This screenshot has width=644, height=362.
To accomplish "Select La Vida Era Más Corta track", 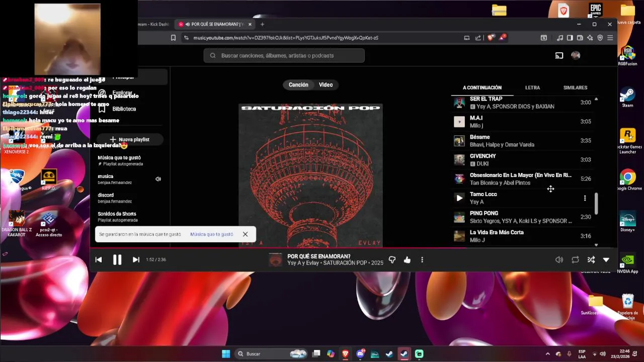I will click(x=522, y=236).
